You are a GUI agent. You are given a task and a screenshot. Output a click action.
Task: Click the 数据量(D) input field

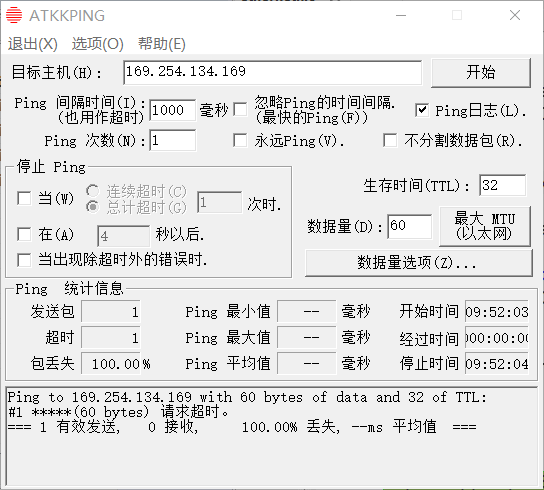410,227
